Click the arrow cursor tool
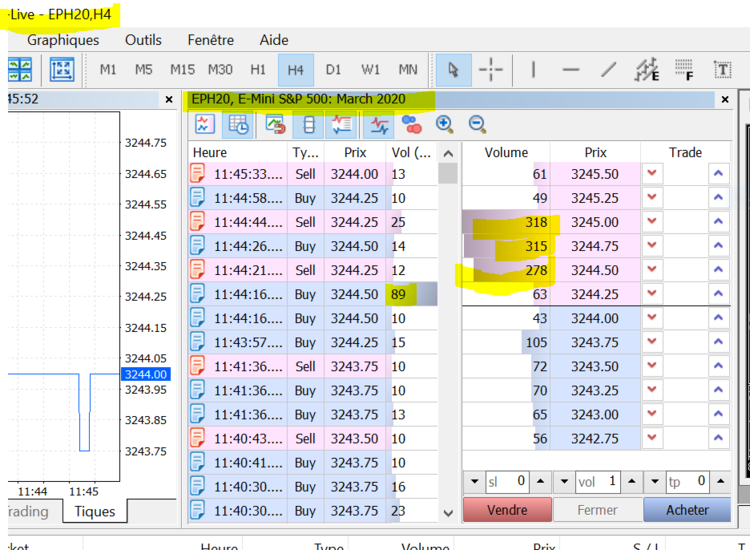This screenshot has height=550, width=750. 453,70
